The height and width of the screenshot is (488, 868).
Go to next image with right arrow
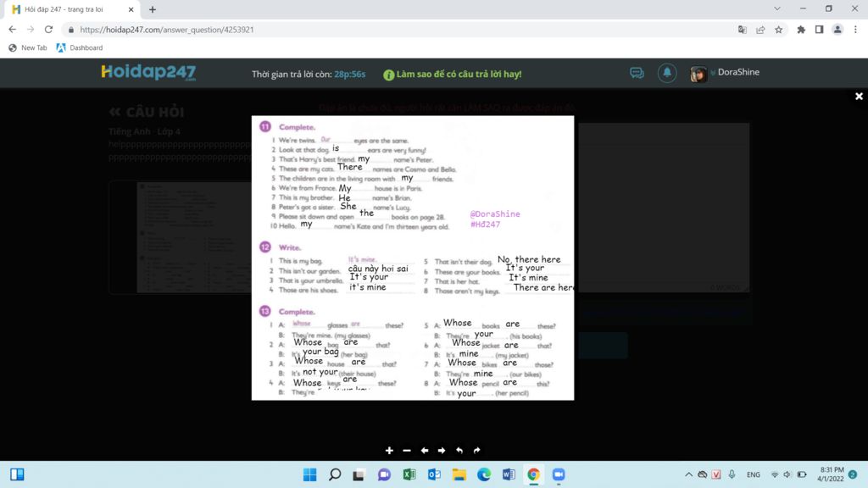click(442, 451)
